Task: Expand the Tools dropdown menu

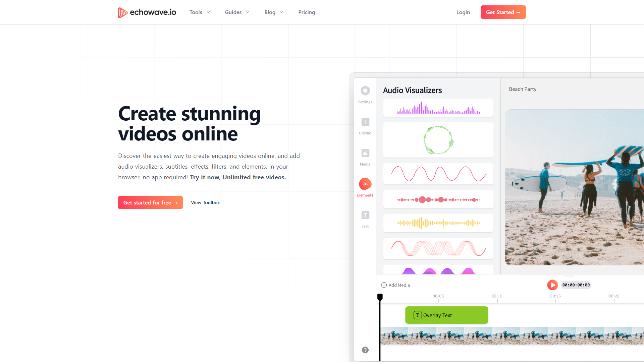Action: 199,12
